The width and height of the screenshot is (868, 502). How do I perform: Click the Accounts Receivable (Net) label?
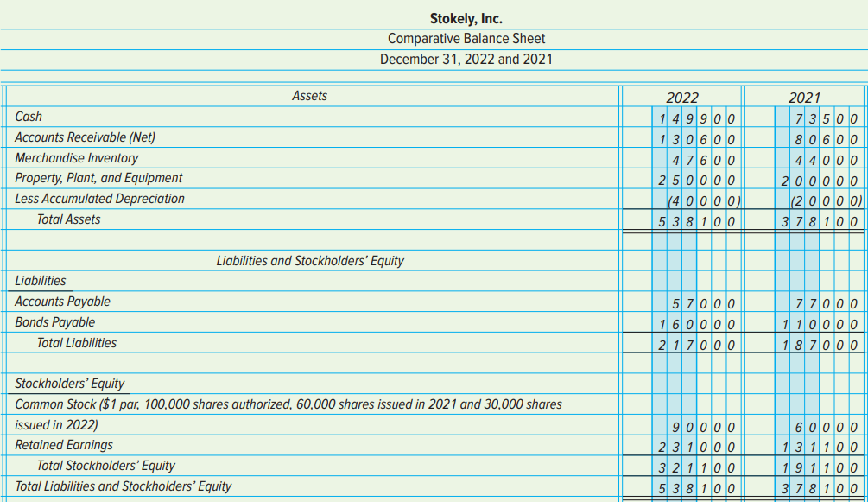point(86,137)
